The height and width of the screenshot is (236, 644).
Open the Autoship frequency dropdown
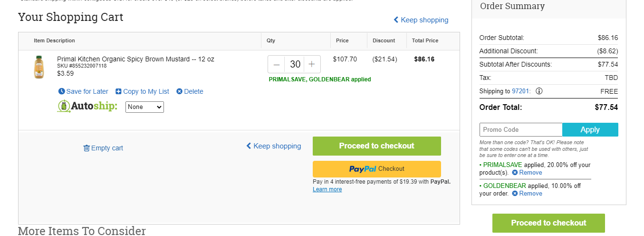coord(144,107)
